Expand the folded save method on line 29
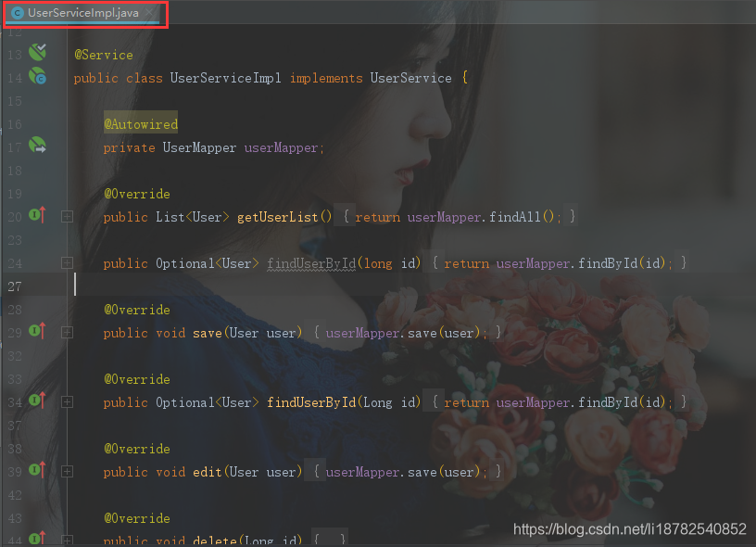Image resolution: width=756 pixels, height=547 pixels. coord(67,332)
